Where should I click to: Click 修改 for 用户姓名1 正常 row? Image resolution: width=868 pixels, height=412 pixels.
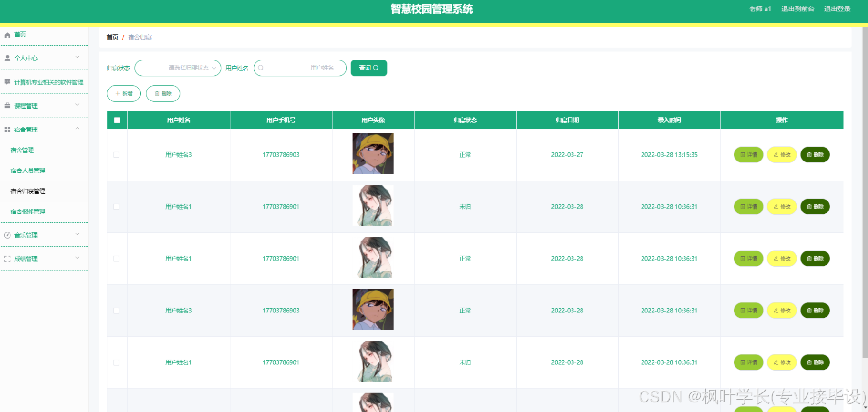tap(782, 259)
